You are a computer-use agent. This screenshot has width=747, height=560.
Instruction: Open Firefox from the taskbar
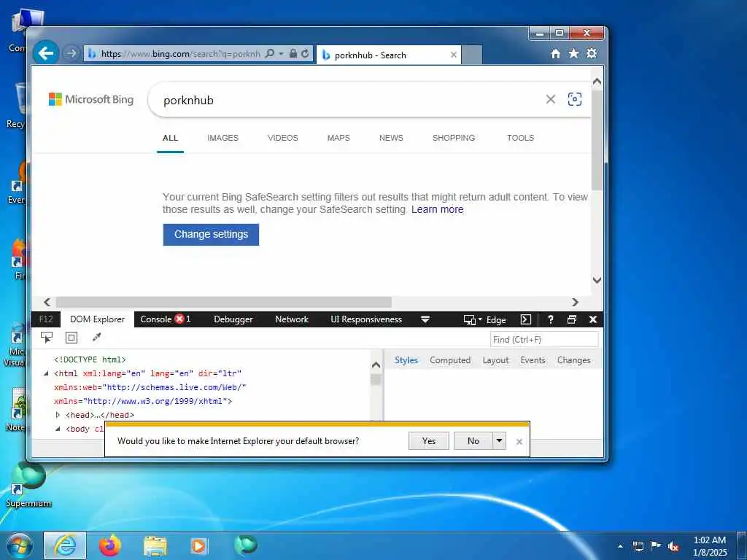point(110,545)
